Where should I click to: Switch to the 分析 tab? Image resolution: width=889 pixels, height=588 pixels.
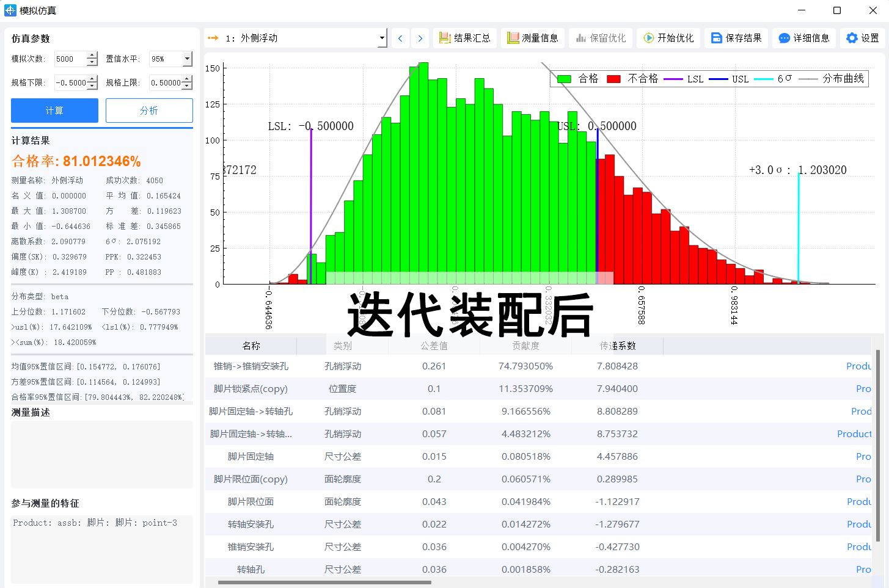click(x=149, y=111)
